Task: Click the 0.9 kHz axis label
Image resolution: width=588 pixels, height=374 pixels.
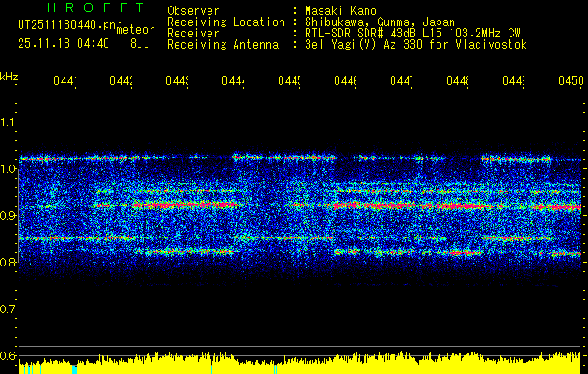Action: [7, 215]
